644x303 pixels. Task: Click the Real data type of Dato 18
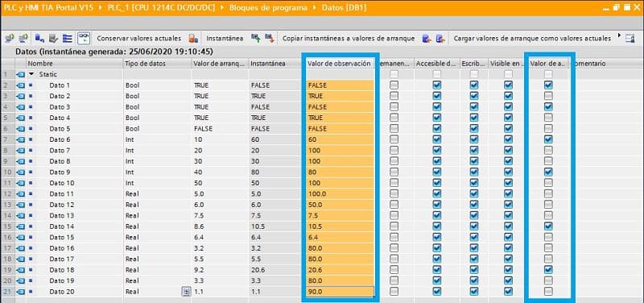(132, 270)
